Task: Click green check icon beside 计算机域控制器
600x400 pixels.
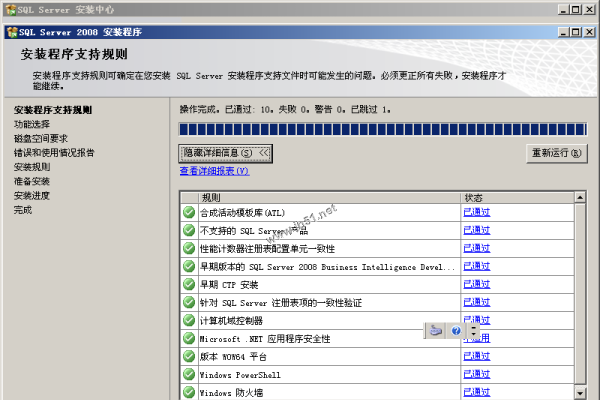Action: [189, 320]
